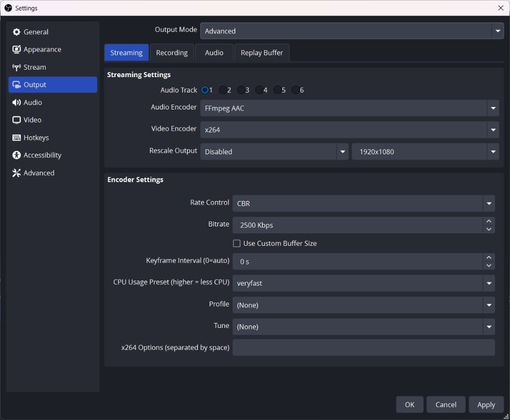
Task: Select audio track 6
Action: (x=296, y=90)
